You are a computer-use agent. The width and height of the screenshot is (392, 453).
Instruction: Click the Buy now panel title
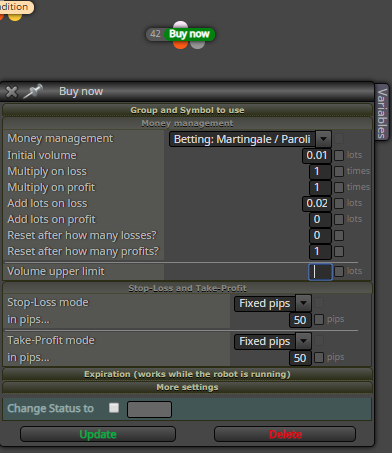pos(81,91)
